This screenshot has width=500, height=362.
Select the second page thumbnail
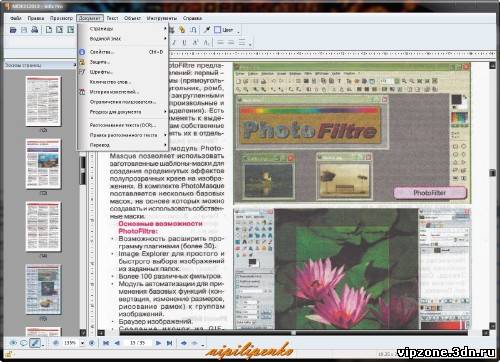coord(43,164)
